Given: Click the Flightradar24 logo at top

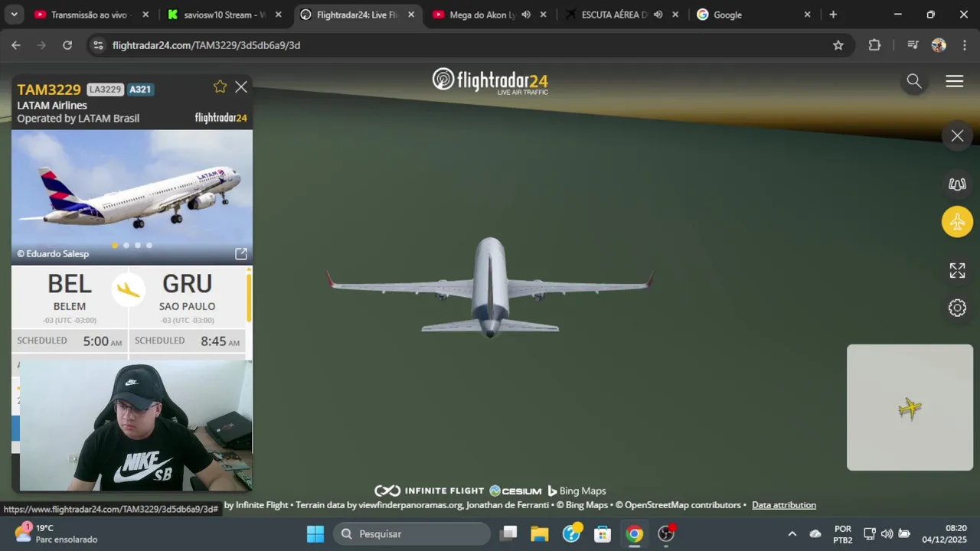Looking at the screenshot, I should [490, 81].
